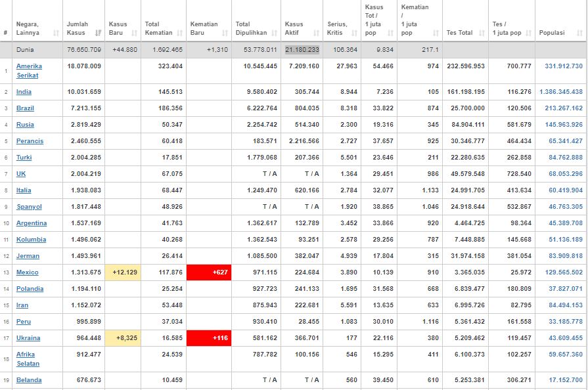This screenshot has height=390, width=588.
Task: Open the Iran country link
Action: pos(22,305)
